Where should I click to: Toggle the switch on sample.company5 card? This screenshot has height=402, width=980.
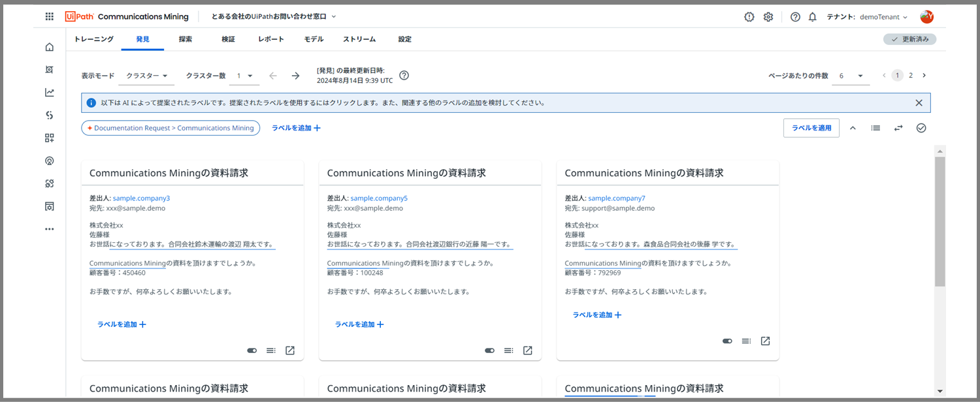tap(490, 350)
